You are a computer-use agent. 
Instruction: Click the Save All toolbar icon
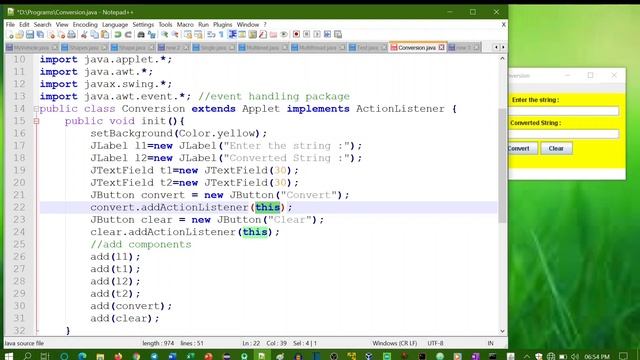[x=40, y=35]
